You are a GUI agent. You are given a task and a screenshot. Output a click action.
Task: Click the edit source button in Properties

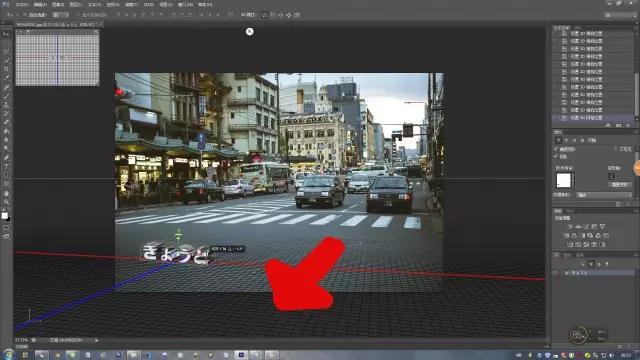620,184
